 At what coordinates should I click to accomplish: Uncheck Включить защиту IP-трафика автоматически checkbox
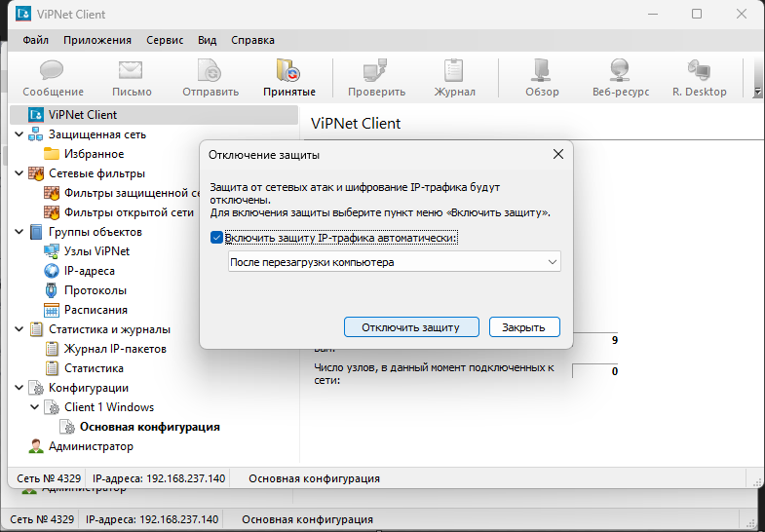[x=217, y=237]
